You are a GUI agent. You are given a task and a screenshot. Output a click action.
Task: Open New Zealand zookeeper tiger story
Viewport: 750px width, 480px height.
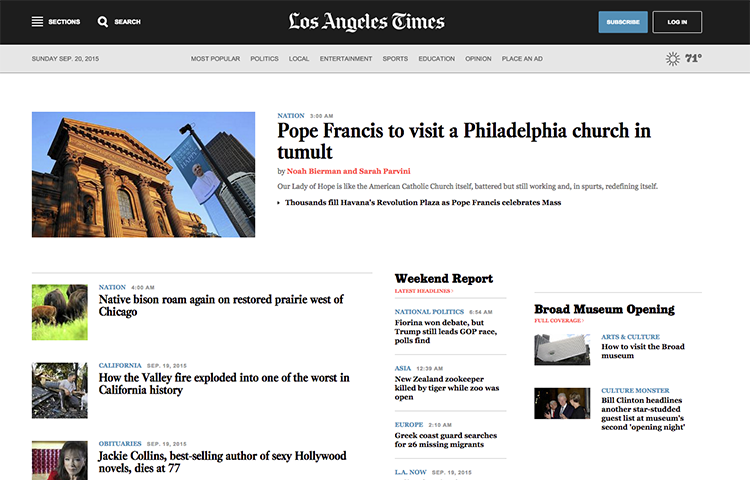447,388
